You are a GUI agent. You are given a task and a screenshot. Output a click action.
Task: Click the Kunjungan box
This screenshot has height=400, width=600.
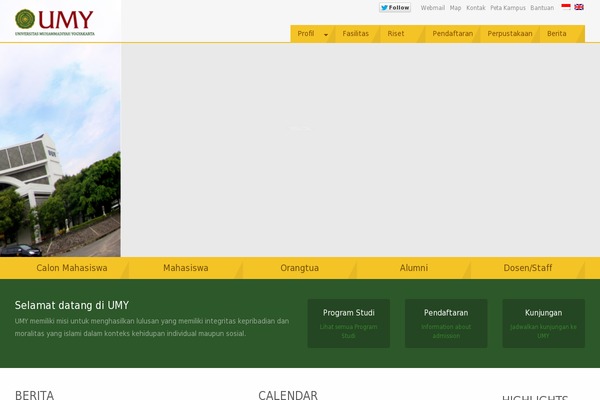point(543,323)
